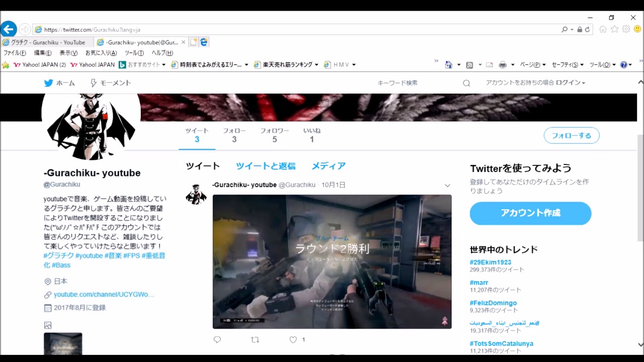The width and height of the screenshot is (644, 362).
Task: Click the Twitter bird home icon
Action: 49,83
